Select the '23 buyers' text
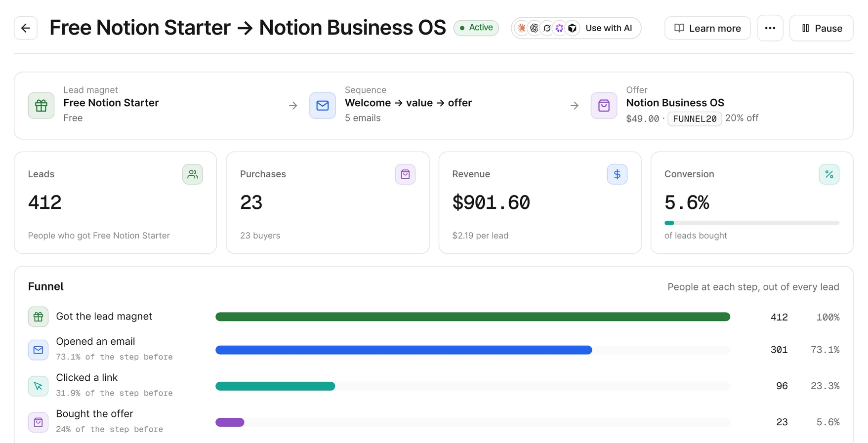The image size is (868, 443). pyautogui.click(x=260, y=236)
